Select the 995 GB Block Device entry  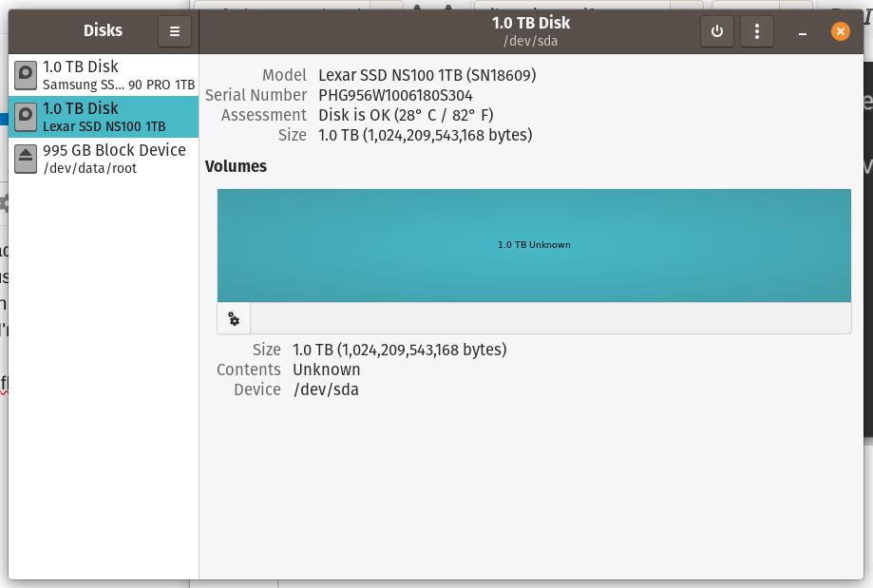tap(104, 159)
